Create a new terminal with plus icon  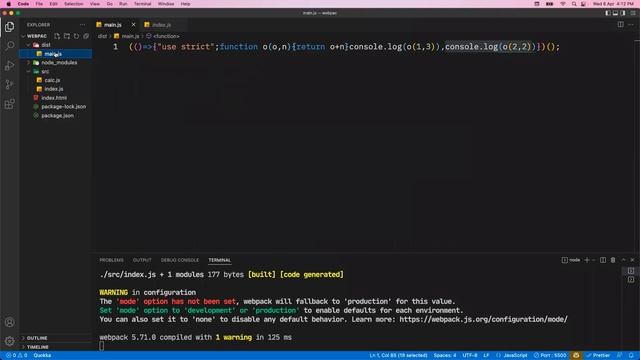(587, 260)
